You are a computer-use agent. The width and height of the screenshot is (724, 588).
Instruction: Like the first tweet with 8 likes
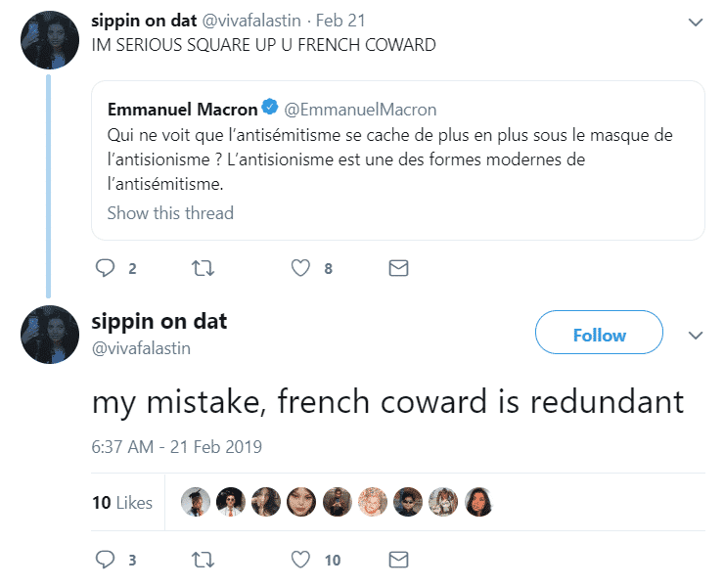(x=300, y=268)
